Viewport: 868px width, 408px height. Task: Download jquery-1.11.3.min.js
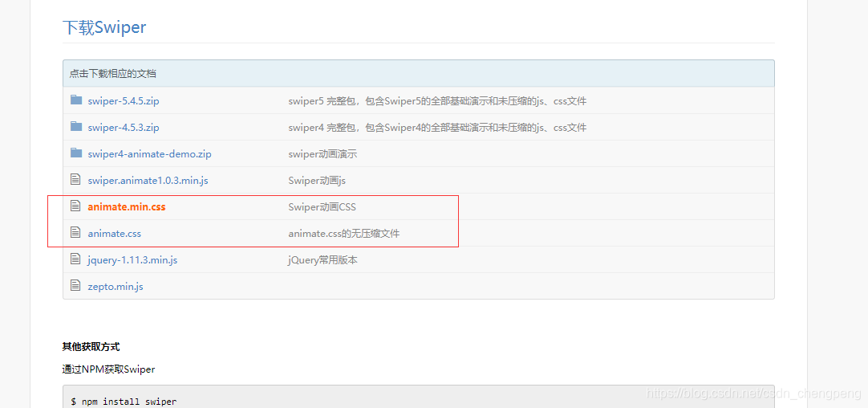[133, 260]
